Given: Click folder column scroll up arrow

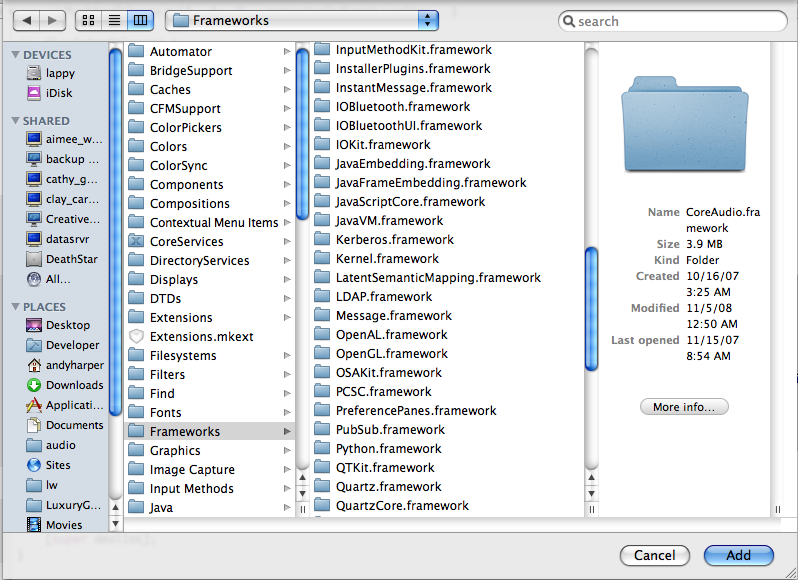Looking at the screenshot, I should (x=303, y=478).
